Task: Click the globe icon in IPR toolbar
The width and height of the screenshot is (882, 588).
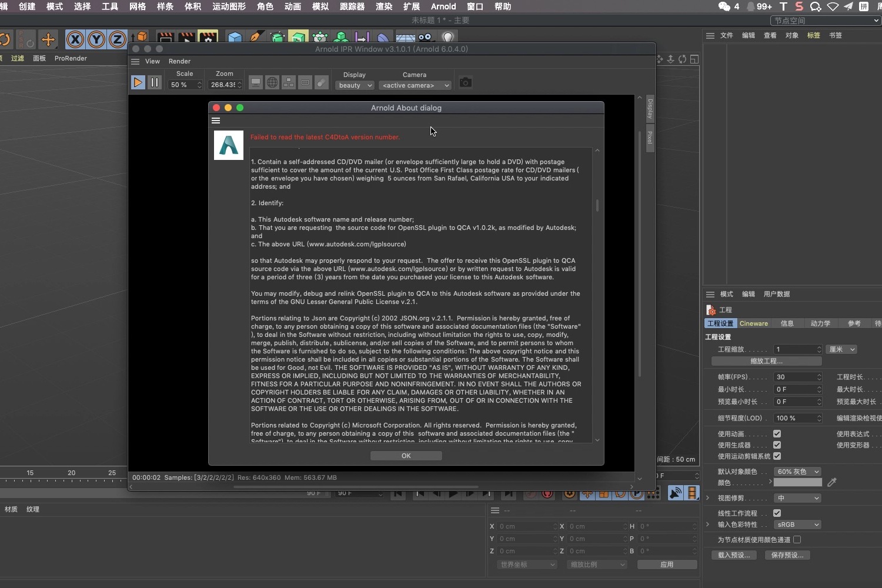Action: coord(272,83)
